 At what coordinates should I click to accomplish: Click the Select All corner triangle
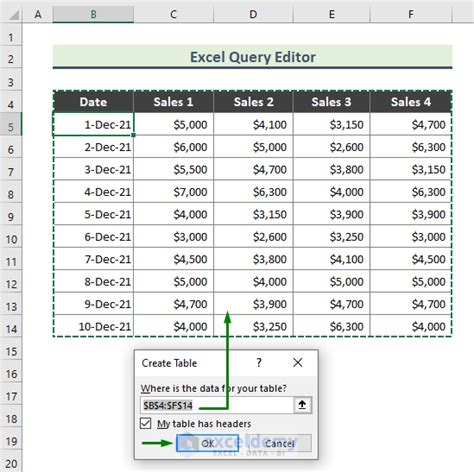click(x=14, y=15)
